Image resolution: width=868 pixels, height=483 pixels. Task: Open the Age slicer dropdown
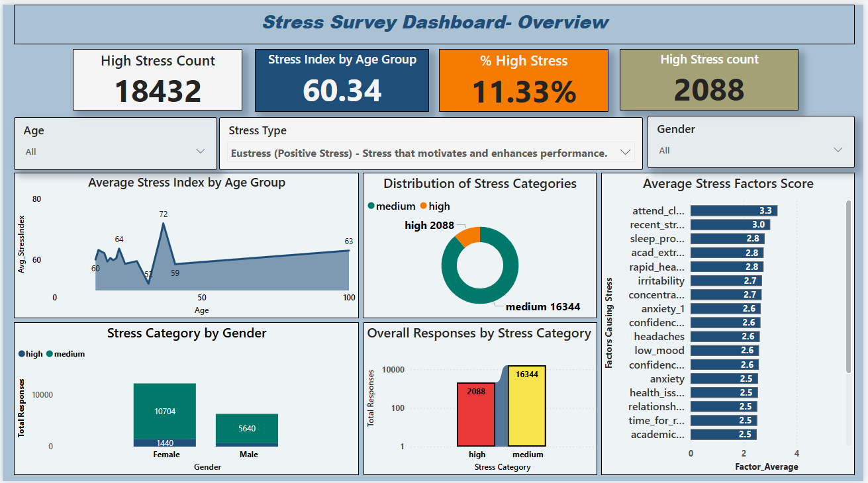201,152
